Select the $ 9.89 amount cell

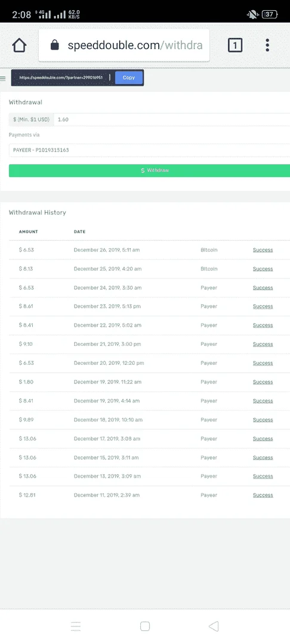coord(26,420)
